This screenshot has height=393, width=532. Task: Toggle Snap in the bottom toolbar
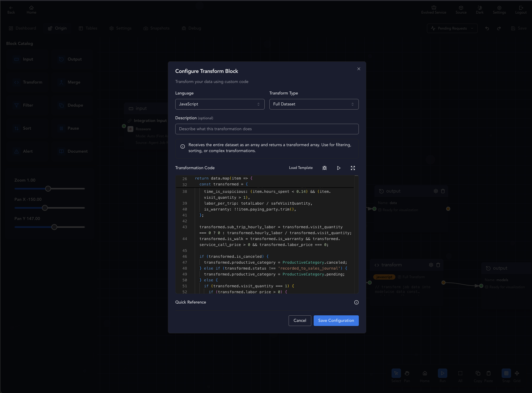[x=506, y=376]
